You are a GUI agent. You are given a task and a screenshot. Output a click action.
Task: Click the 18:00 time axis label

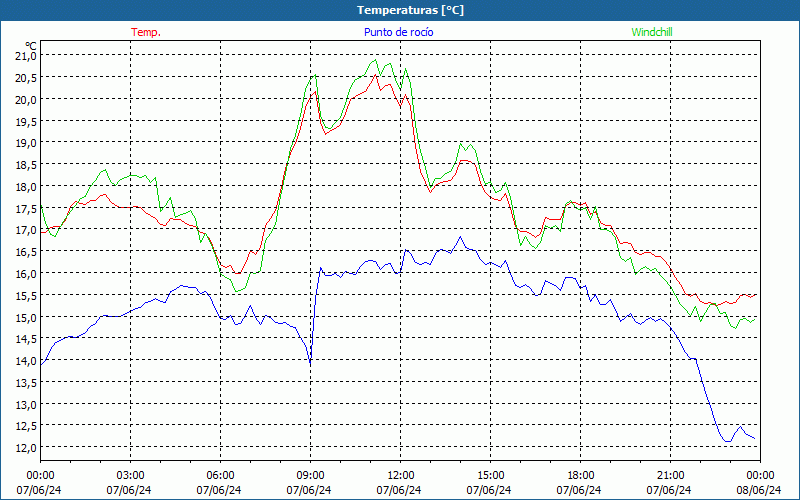click(x=581, y=476)
